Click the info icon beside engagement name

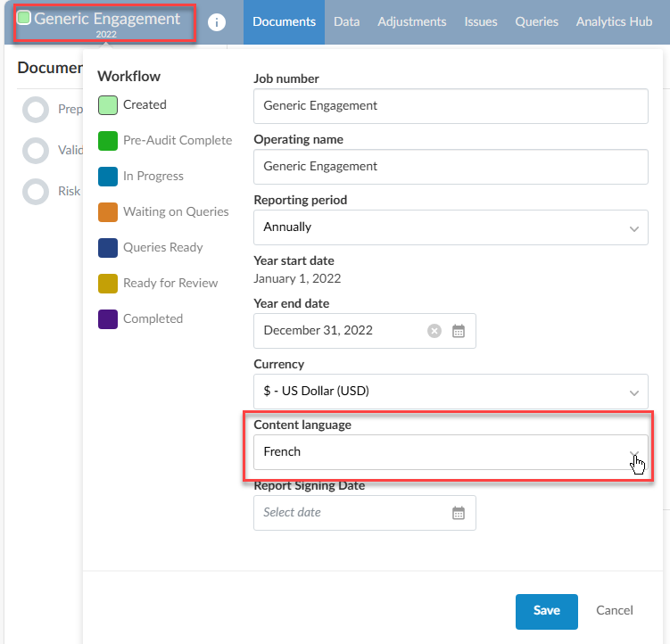pos(217,22)
